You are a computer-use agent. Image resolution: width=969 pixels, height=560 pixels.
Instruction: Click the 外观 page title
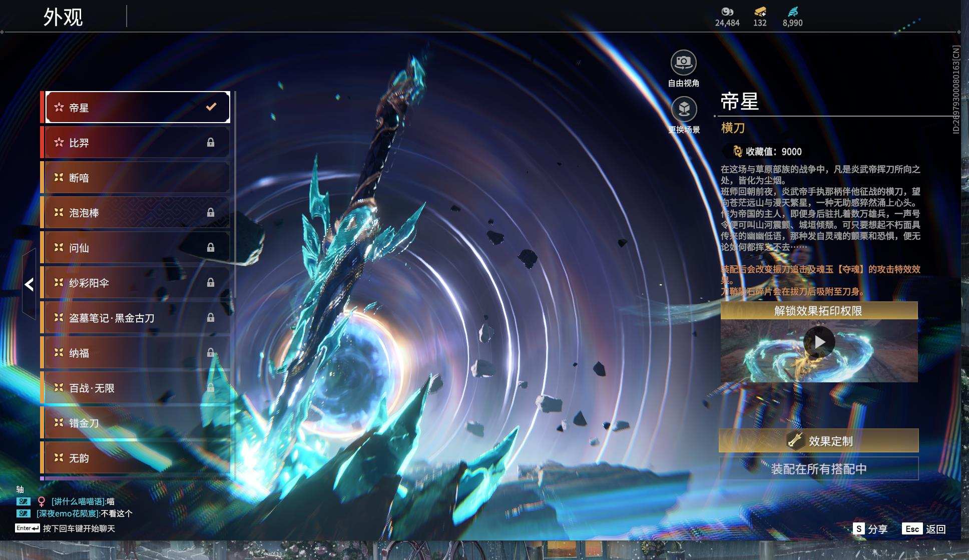[63, 17]
